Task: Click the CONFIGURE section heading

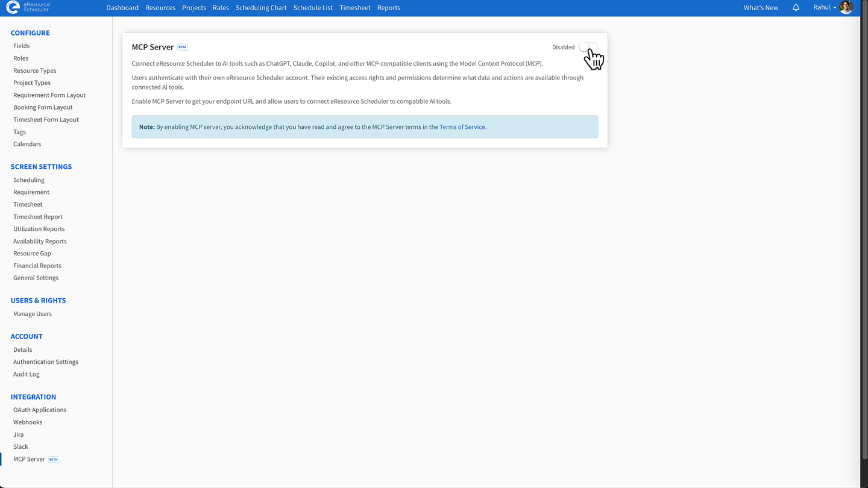Action: point(30,33)
